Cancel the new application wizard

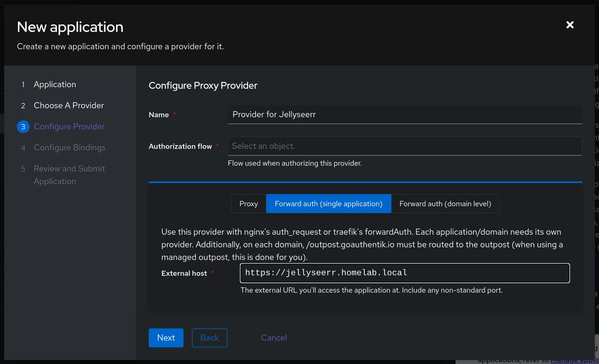274,338
